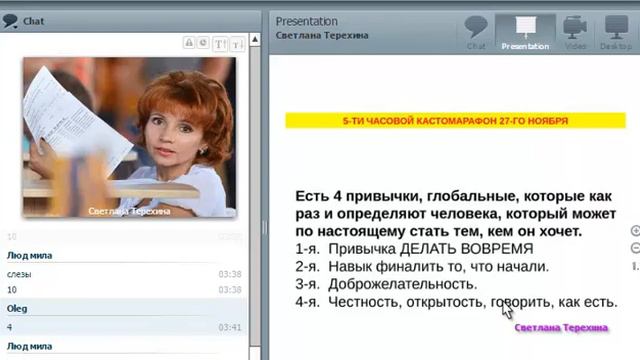The height and width of the screenshot is (360, 640).
Task: Click the chat vertical scrollbar track
Action: coord(255,196)
